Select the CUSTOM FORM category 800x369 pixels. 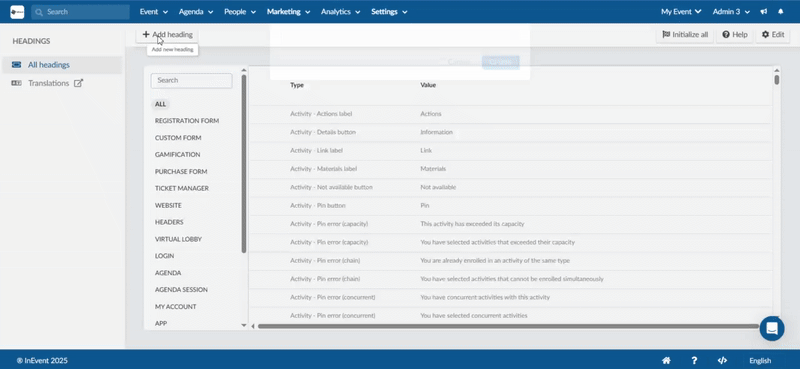point(178,138)
